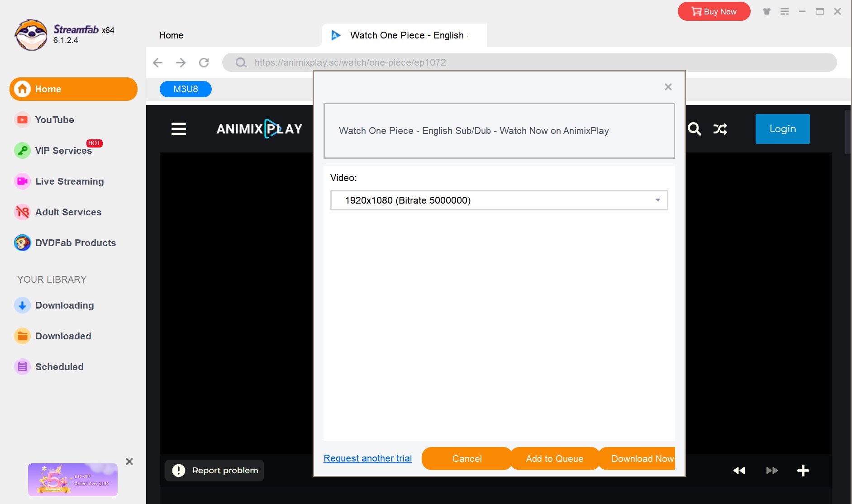Click the YouTube play icon
Image resolution: width=852 pixels, height=504 pixels.
(22, 120)
